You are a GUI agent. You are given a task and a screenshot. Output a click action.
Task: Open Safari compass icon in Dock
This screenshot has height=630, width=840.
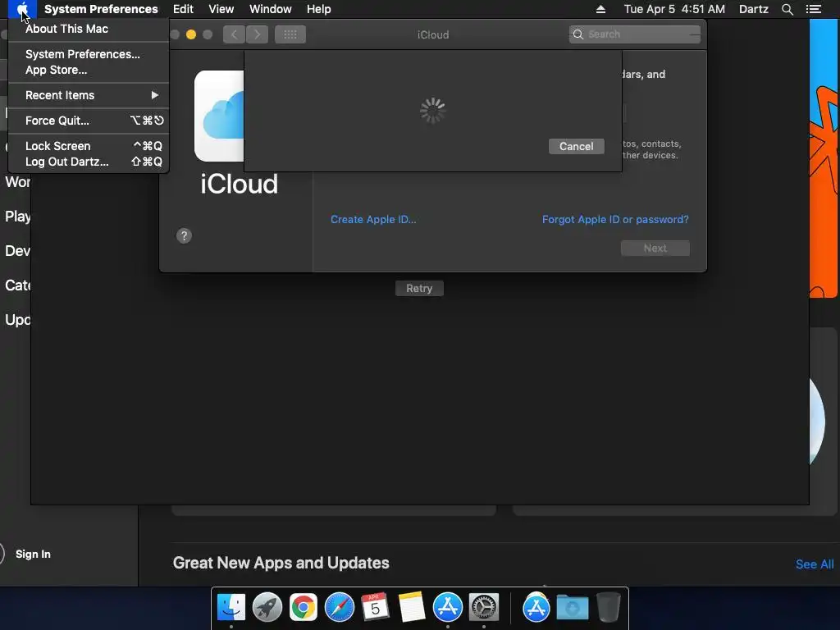click(339, 608)
